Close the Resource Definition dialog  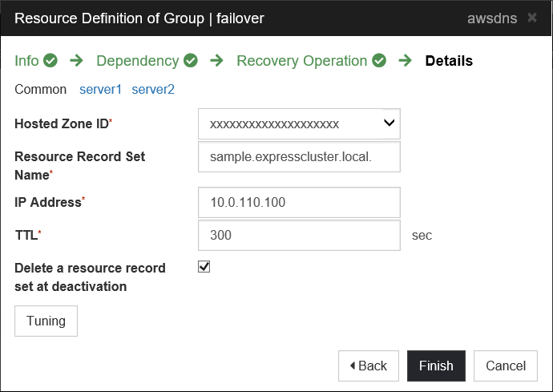click(x=532, y=18)
